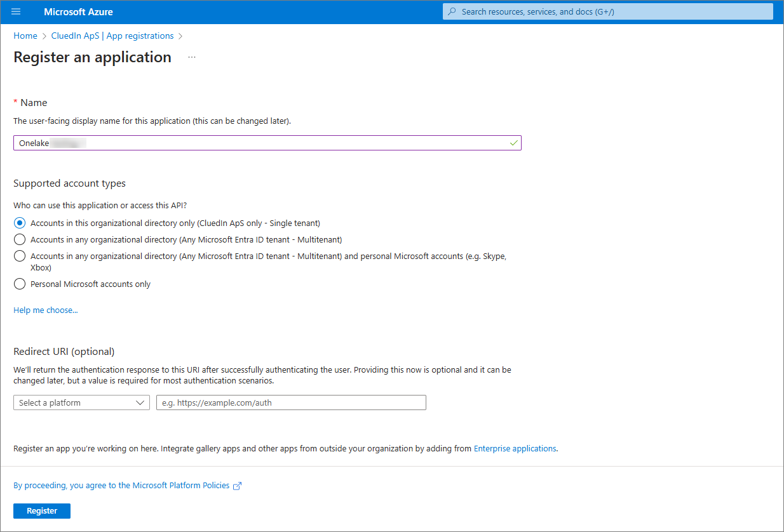This screenshot has height=532, width=784.
Task: Click the external-link icon next to Platform Policies
Action: 238,486
